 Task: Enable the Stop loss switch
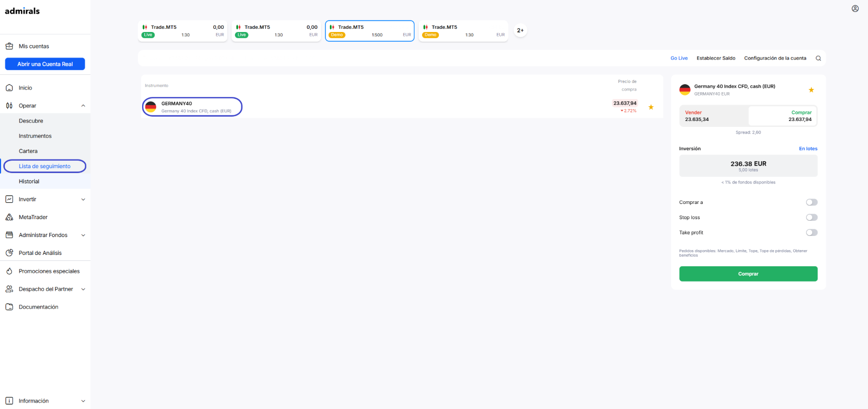[812, 218]
